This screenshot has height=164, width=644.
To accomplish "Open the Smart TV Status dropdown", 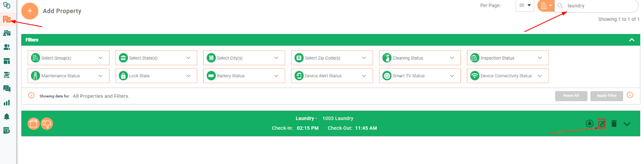I will click(420, 76).
